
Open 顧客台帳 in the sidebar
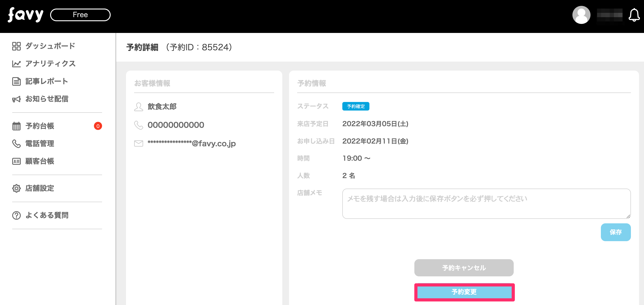pyautogui.click(x=40, y=161)
